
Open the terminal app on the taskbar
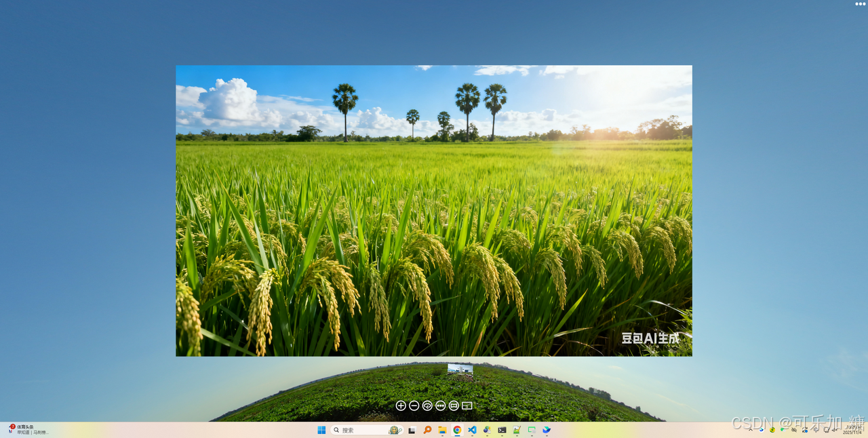[x=502, y=430]
